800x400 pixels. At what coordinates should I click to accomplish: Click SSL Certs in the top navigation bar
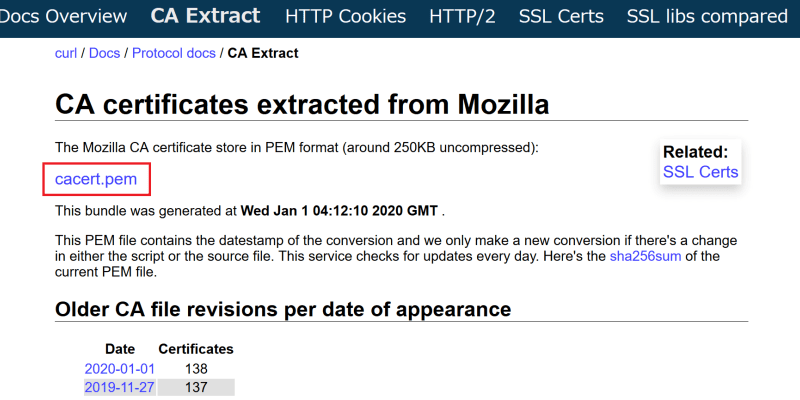click(x=561, y=16)
